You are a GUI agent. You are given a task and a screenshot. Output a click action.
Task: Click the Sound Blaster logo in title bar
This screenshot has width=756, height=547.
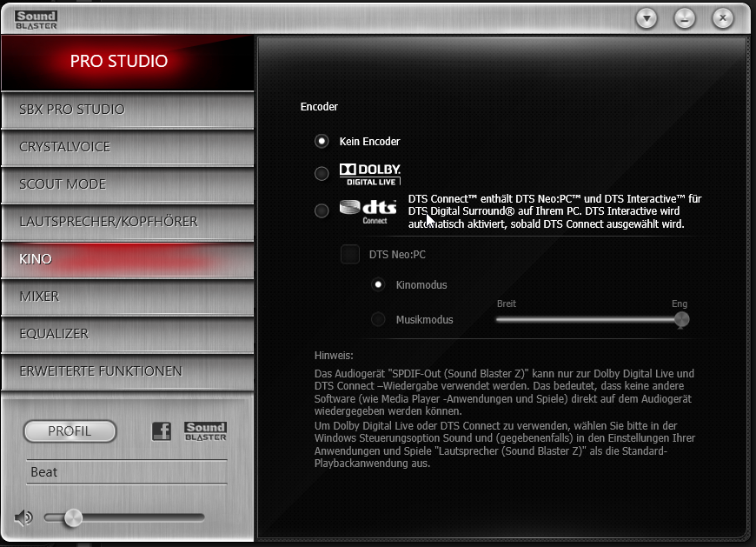pos(36,20)
